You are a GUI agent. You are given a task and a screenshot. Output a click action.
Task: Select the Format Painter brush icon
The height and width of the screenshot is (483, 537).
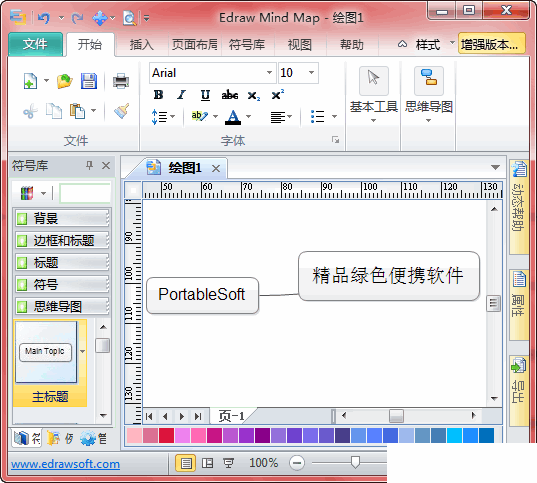(x=121, y=111)
